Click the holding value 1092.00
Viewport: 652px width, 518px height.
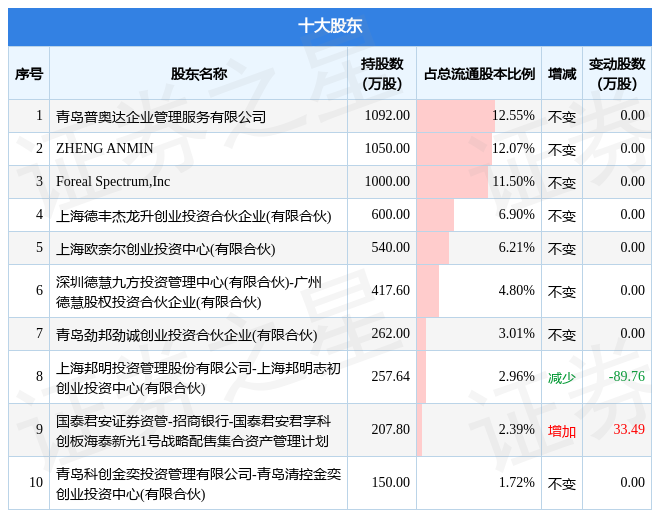[x=387, y=115]
